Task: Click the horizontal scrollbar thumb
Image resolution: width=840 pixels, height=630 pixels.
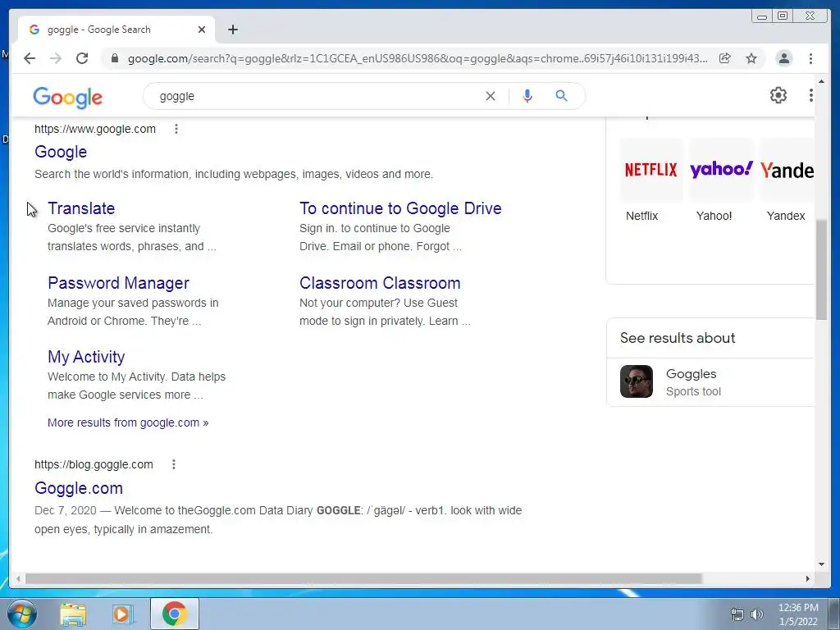Action: (363, 578)
